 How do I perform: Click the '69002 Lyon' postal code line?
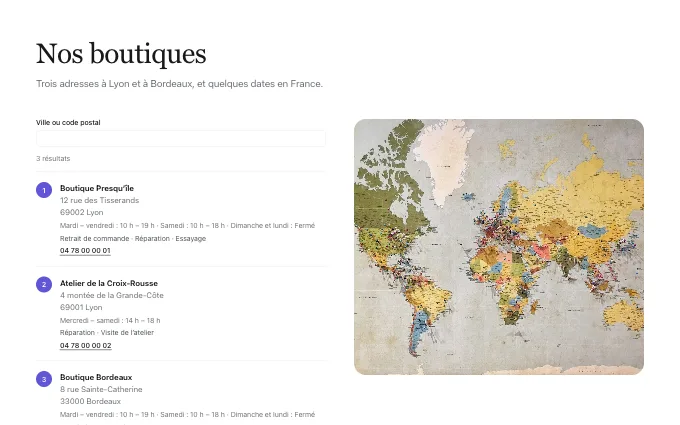pyautogui.click(x=82, y=212)
